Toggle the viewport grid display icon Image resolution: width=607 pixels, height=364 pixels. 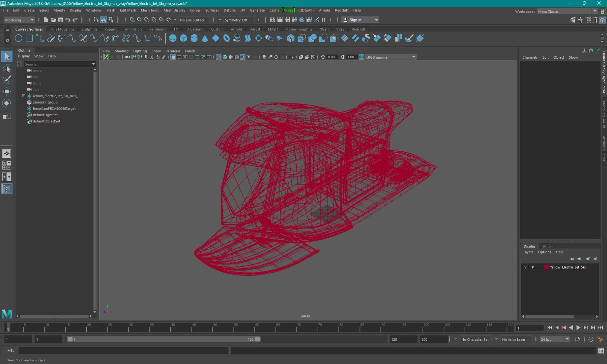(173, 57)
